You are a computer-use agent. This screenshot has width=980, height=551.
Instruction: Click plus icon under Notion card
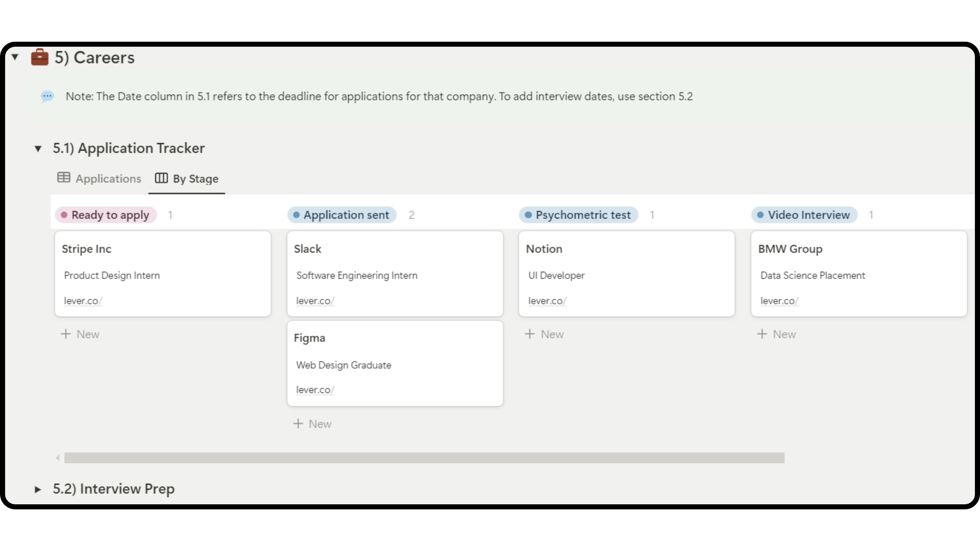pos(530,334)
